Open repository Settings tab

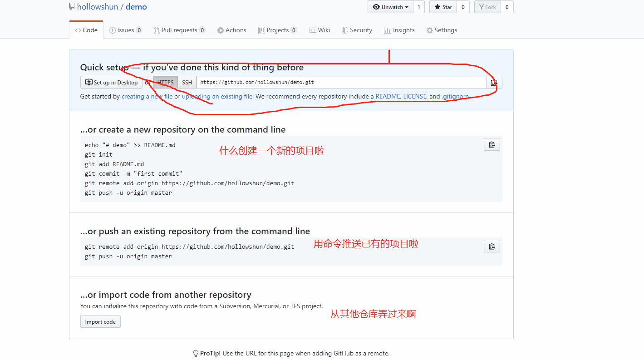click(442, 30)
